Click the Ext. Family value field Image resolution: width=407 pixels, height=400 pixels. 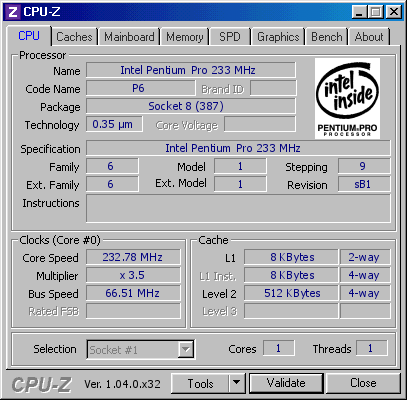(x=112, y=184)
